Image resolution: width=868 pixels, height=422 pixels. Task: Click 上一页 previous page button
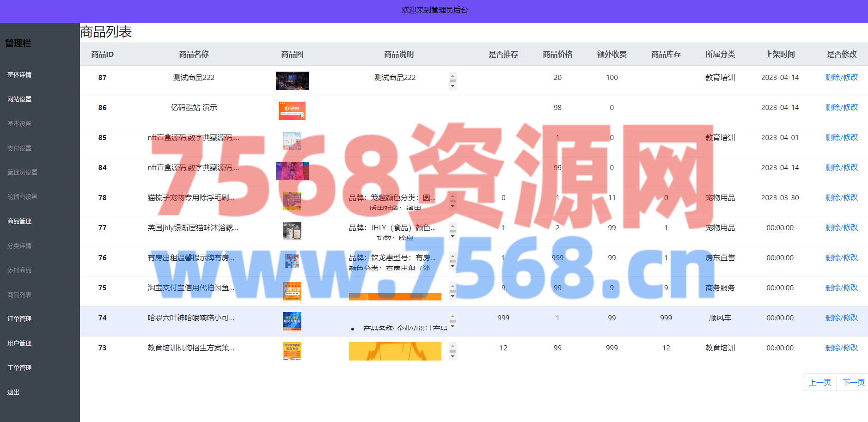point(819,383)
